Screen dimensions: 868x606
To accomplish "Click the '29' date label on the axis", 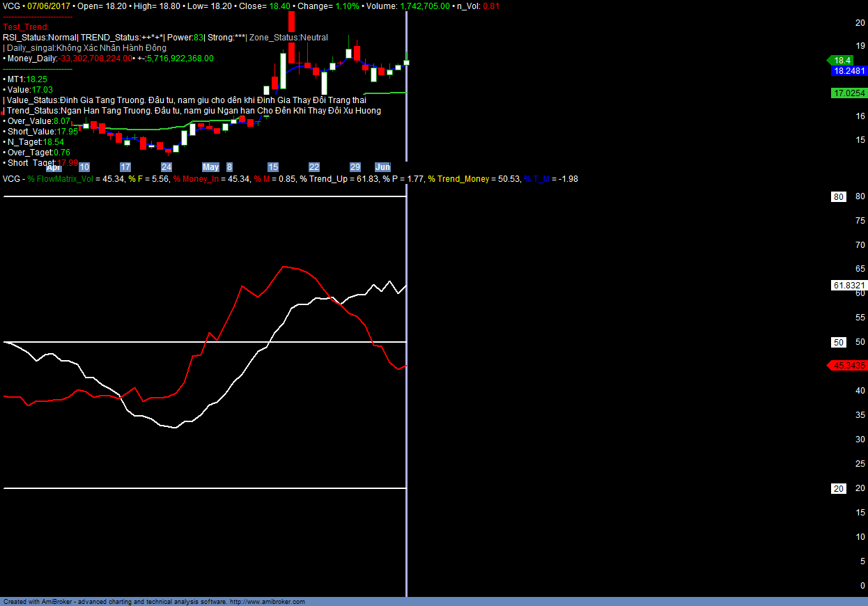I will point(355,167).
